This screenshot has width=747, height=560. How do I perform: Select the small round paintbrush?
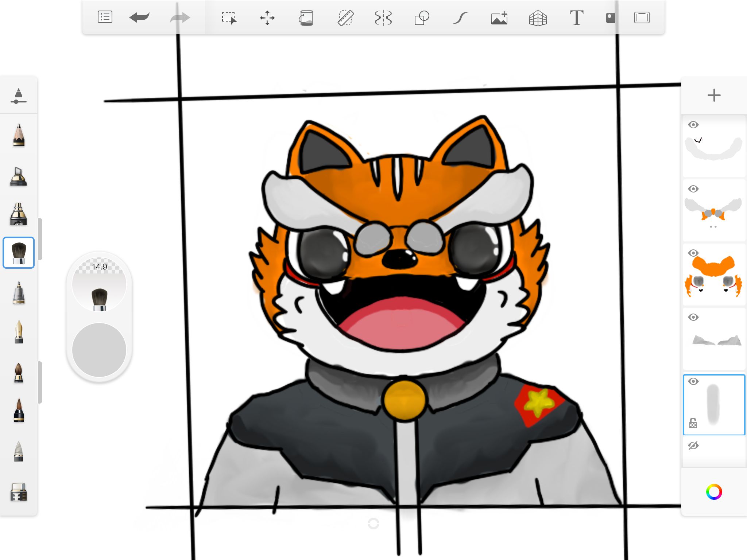point(19,373)
